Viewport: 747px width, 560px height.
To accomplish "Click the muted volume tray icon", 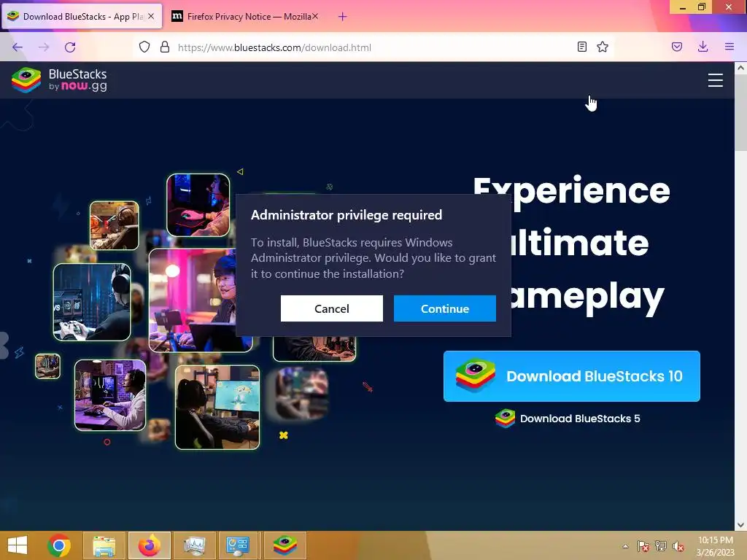I will click(678, 546).
